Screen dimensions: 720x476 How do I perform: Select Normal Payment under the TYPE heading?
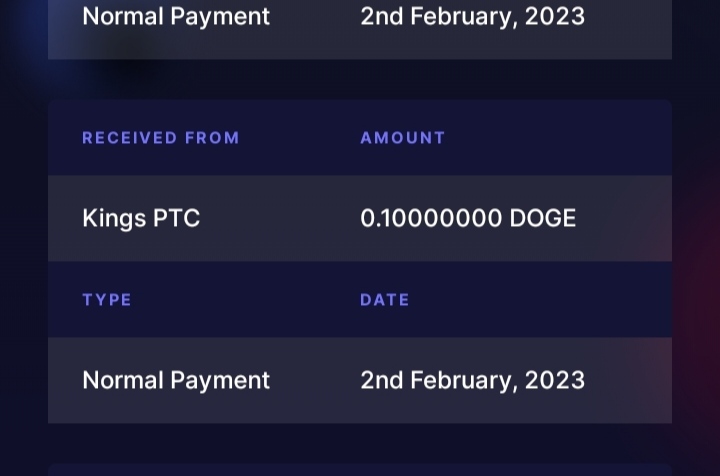tap(176, 381)
